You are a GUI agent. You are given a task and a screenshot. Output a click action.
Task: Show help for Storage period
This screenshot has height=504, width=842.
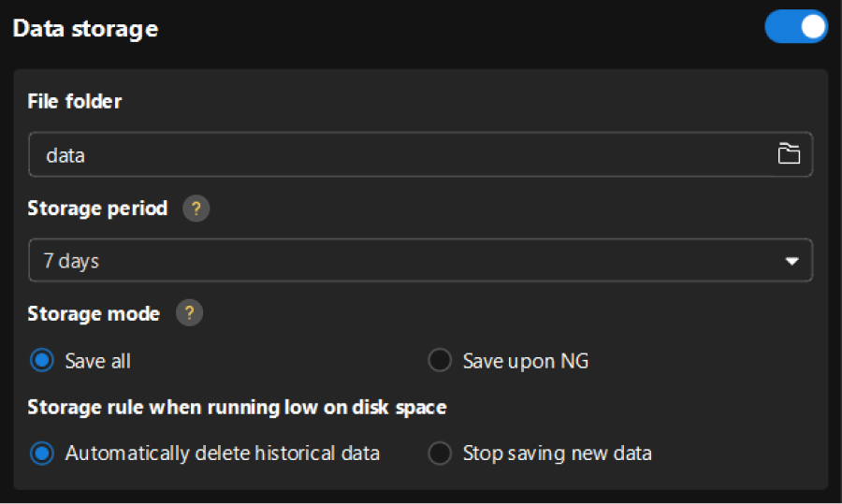[196, 209]
